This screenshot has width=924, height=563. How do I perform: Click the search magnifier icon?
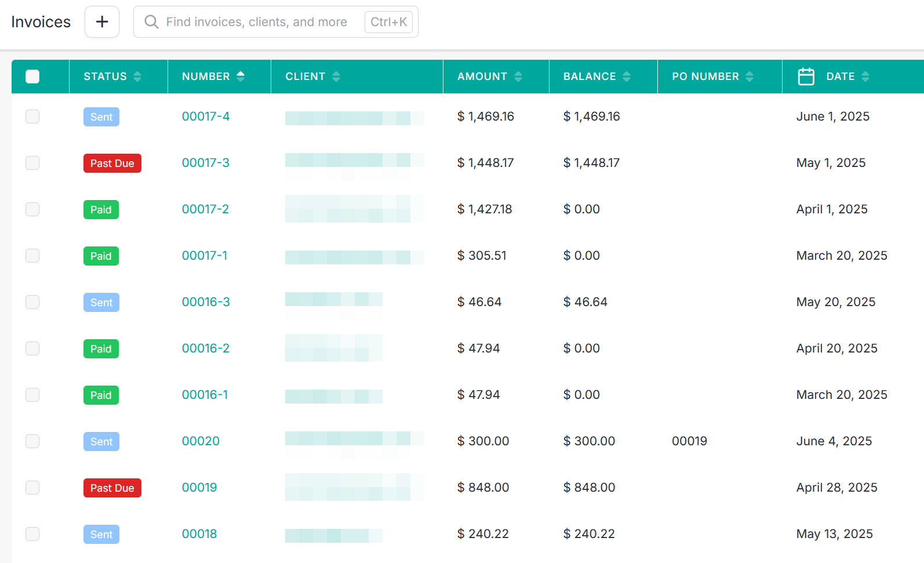151,22
